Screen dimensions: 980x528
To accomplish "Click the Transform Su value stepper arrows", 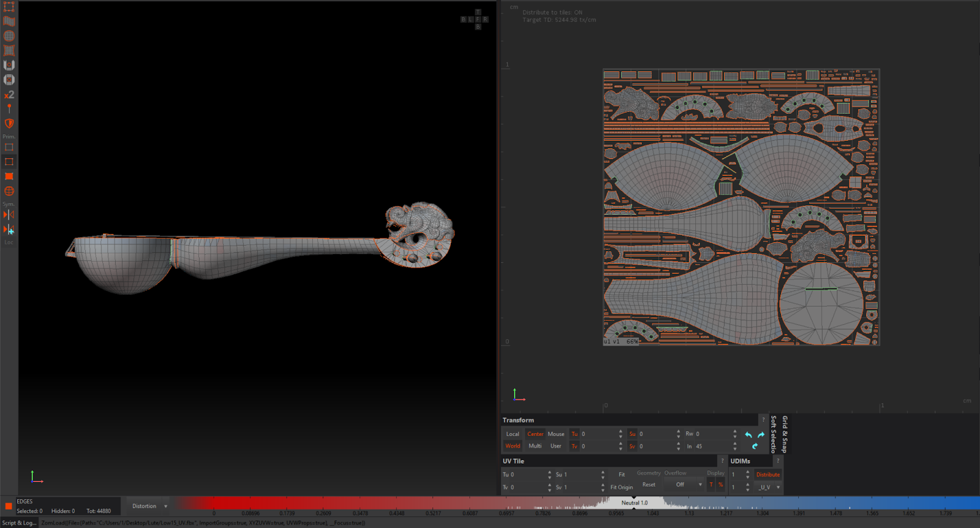I will [x=678, y=434].
